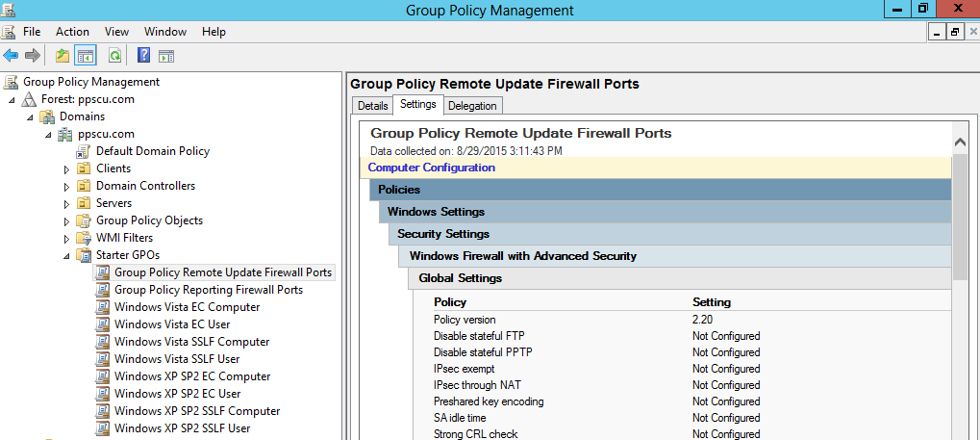This screenshot has height=440, width=980.
Task: Toggle the Show/Hide Action Pane icon
Action: pyautogui.click(x=166, y=56)
